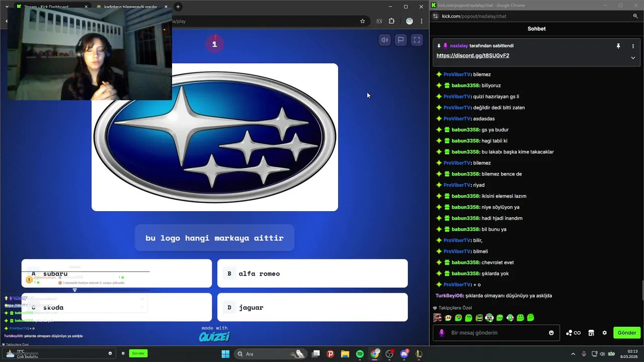Click the 'bu logo hangi markaya aittir' question

tap(214, 238)
